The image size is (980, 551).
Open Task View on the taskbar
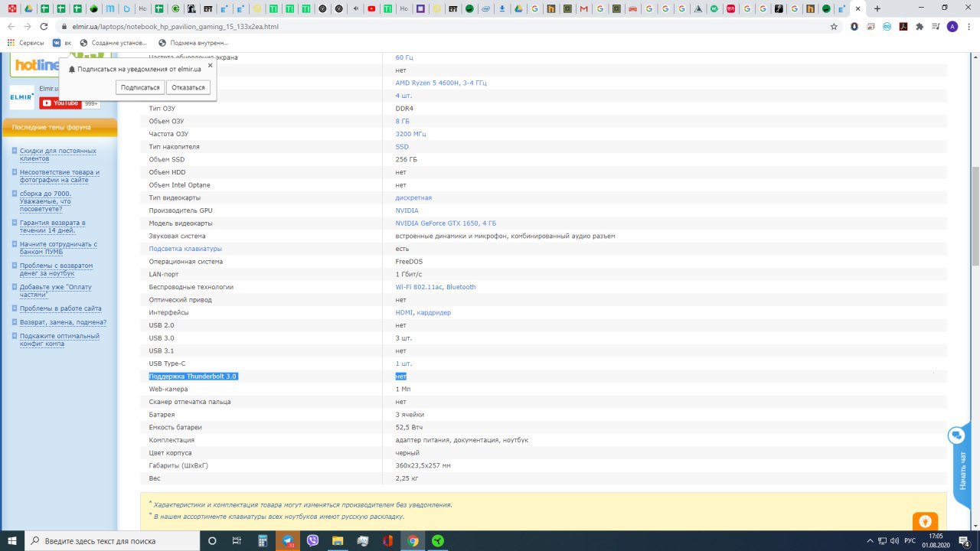pyautogui.click(x=237, y=541)
